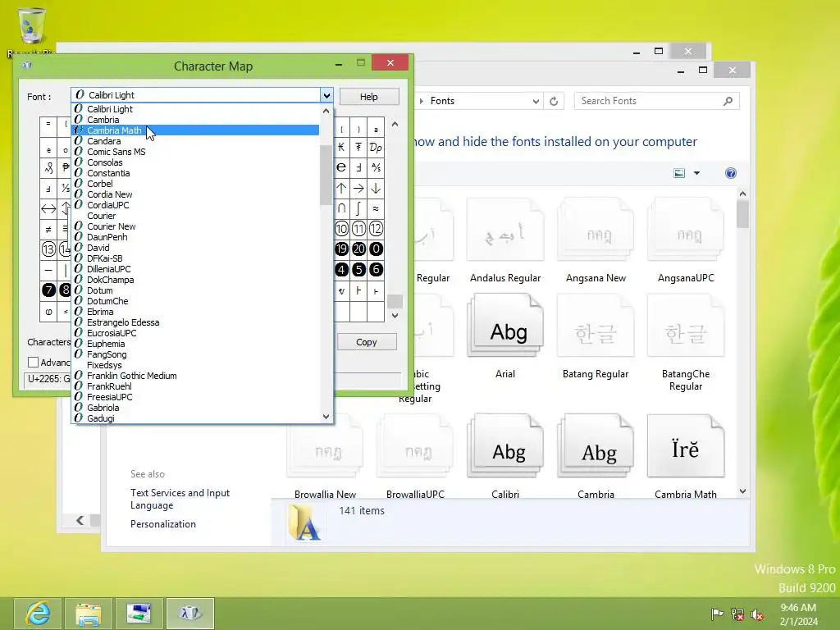
Task: Open the Personalization link
Action: click(x=163, y=524)
